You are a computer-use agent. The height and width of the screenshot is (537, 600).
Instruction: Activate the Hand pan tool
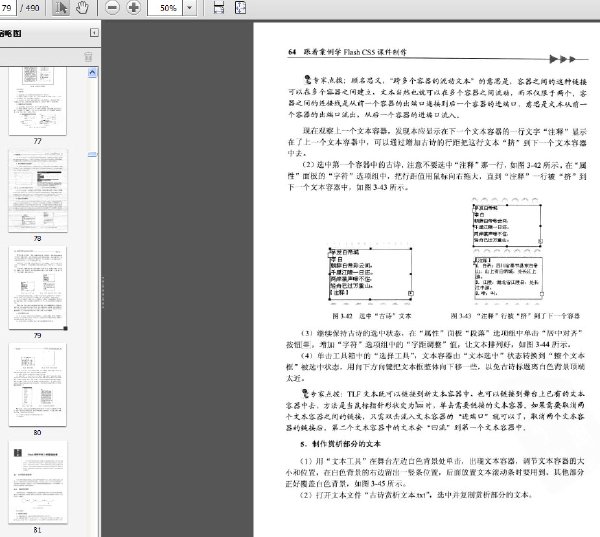pyautogui.click(x=82, y=8)
